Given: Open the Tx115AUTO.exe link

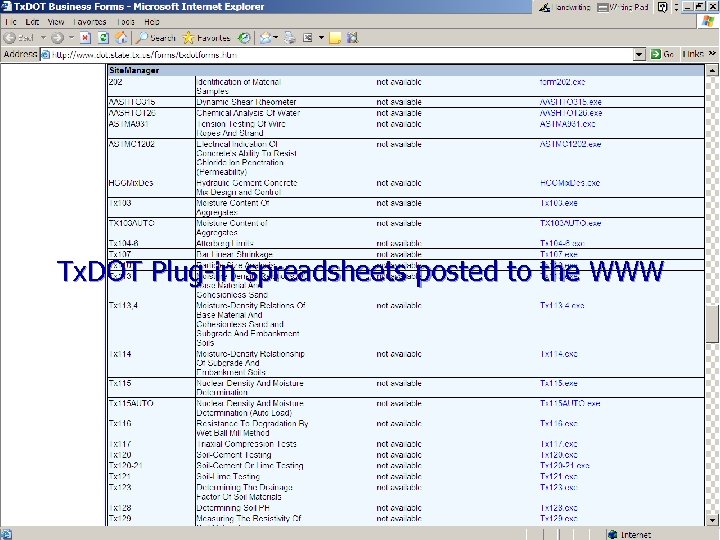Looking at the screenshot, I should click(x=570, y=404).
